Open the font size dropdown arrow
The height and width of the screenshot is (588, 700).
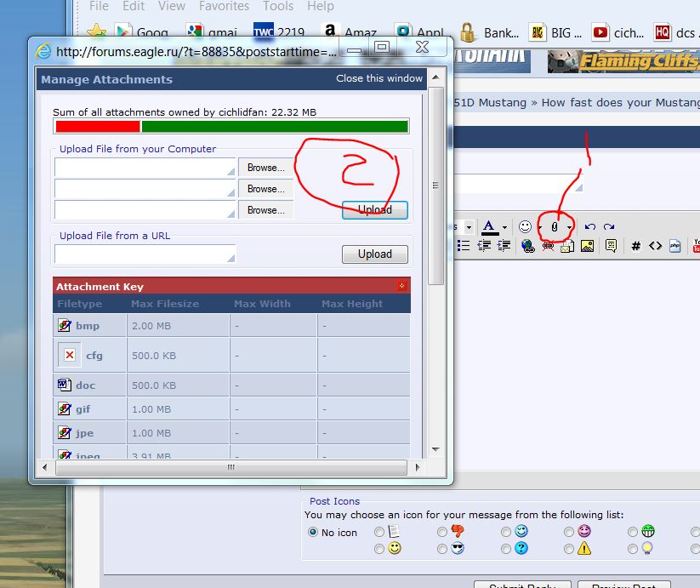tap(469, 227)
